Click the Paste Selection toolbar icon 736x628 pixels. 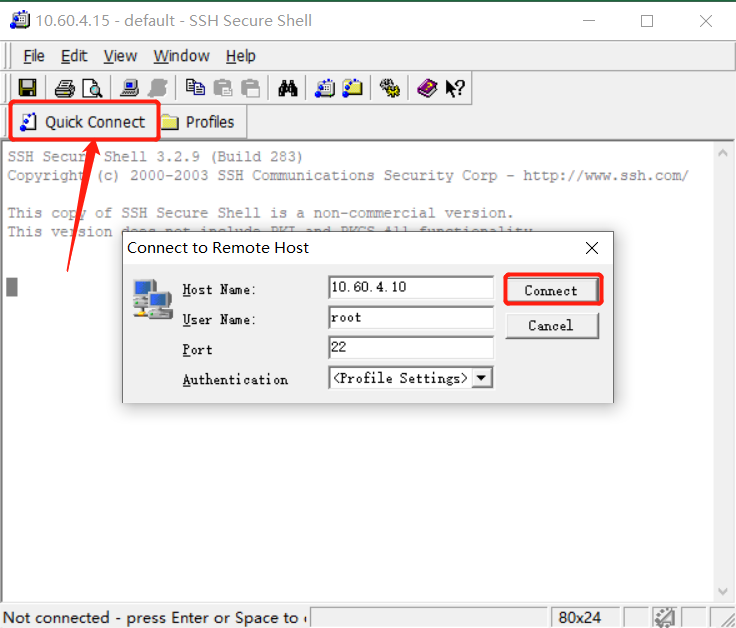[x=250, y=88]
